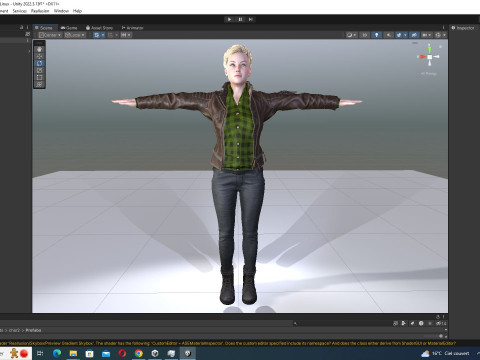Toggle scene lighting lightbulb button

[x=377, y=35]
